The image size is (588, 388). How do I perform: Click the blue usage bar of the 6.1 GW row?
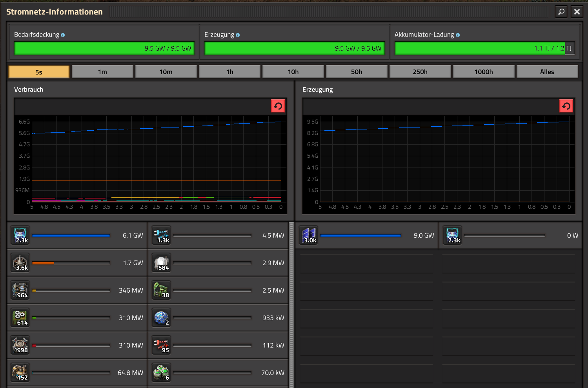coord(71,235)
